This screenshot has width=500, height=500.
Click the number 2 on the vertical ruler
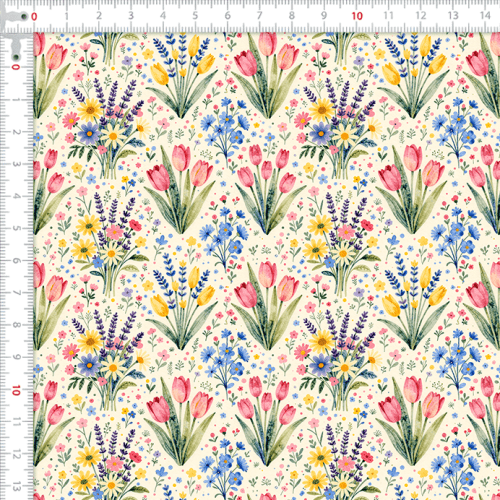pos(16,132)
